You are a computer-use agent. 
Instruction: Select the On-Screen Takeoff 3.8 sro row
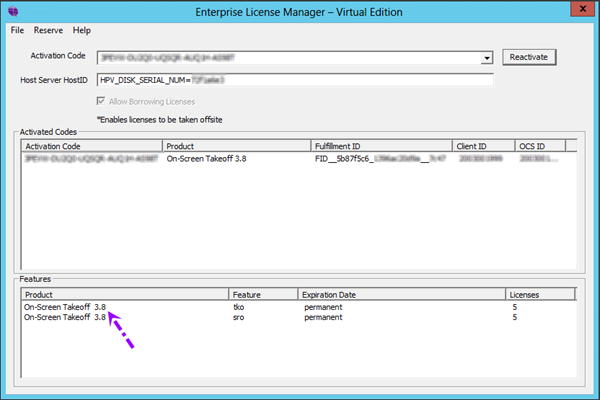[x=299, y=317]
